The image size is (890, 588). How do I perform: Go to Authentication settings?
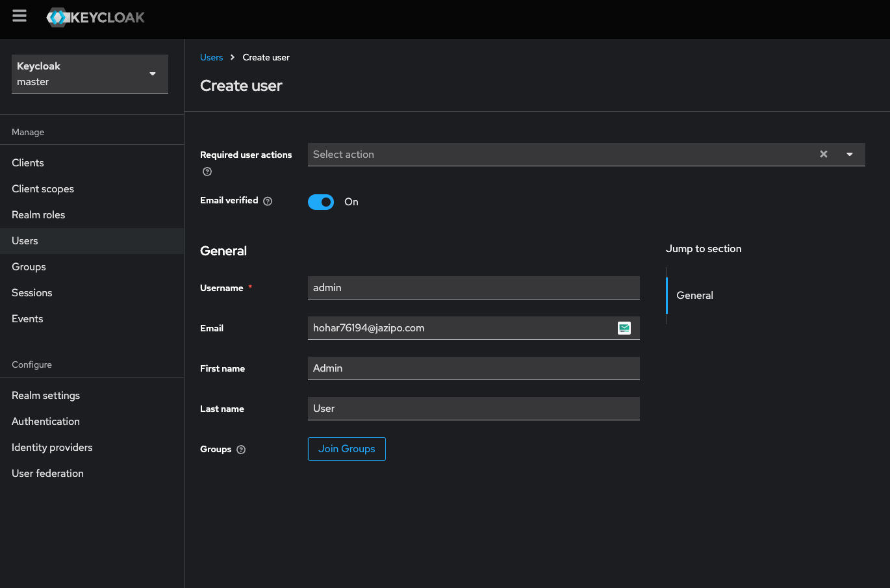92,422
